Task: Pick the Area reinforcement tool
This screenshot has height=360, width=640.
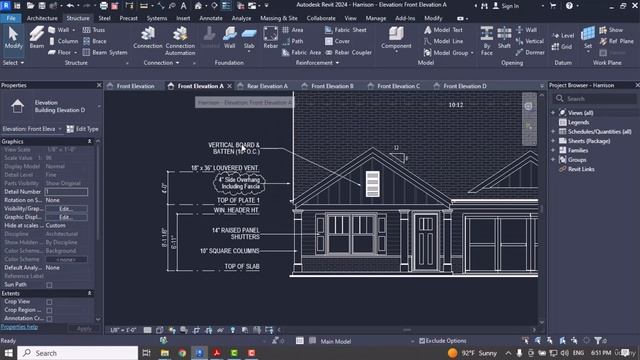Action: [x=293, y=30]
